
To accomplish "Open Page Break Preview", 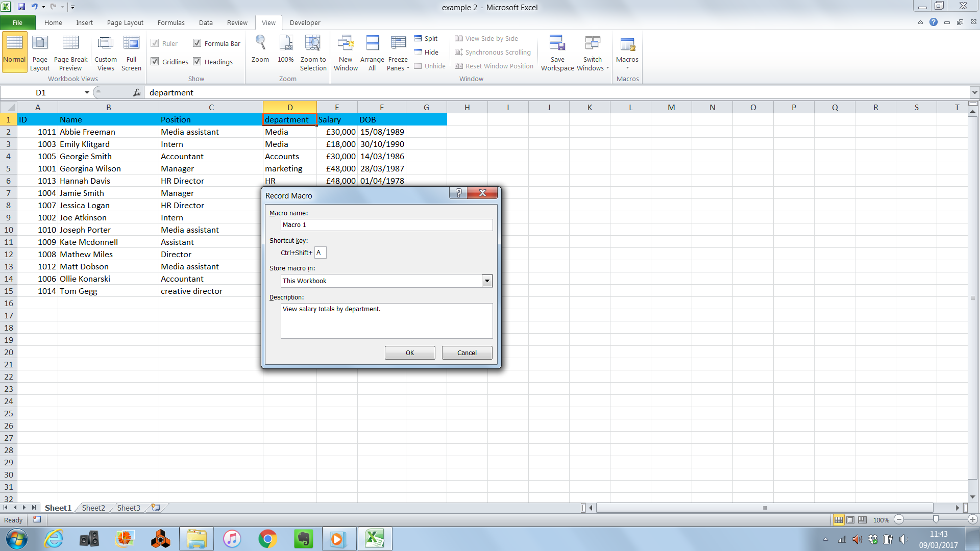I will coord(70,53).
